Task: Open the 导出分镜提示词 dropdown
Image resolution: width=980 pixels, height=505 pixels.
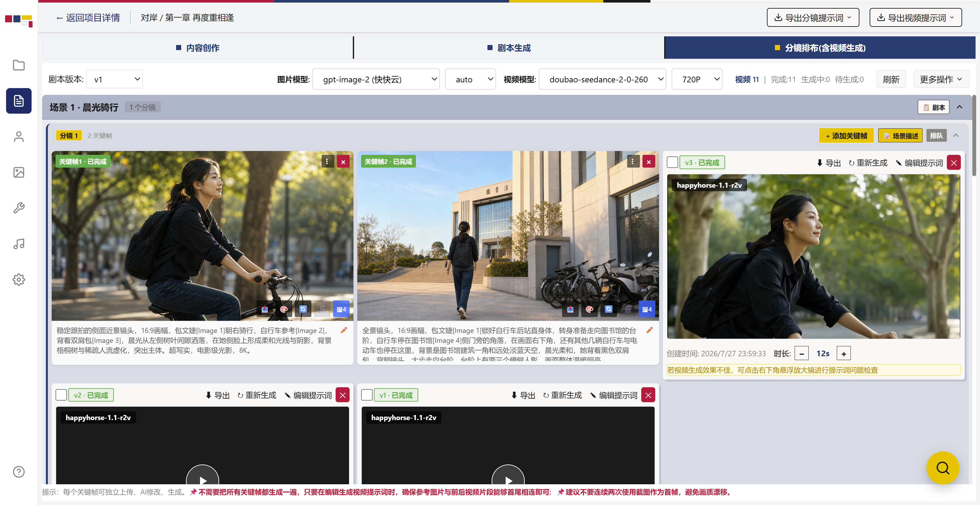Action: tap(813, 18)
